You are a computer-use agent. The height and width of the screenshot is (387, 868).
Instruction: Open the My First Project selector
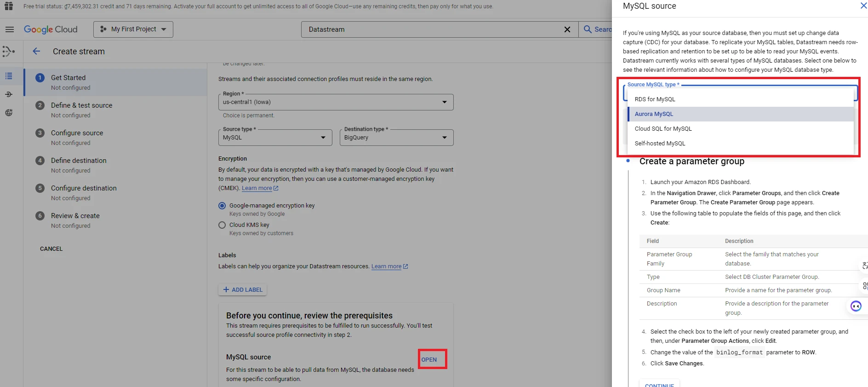[133, 29]
